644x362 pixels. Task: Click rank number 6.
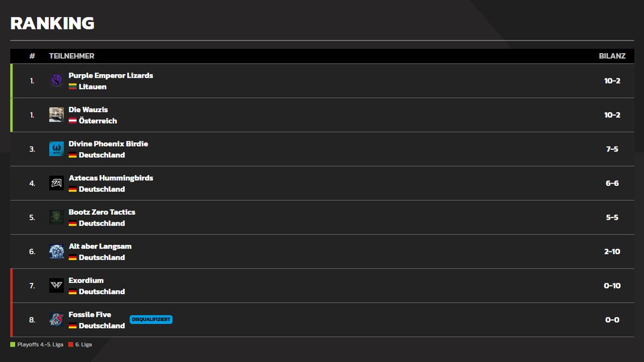[x=32, y=251]
